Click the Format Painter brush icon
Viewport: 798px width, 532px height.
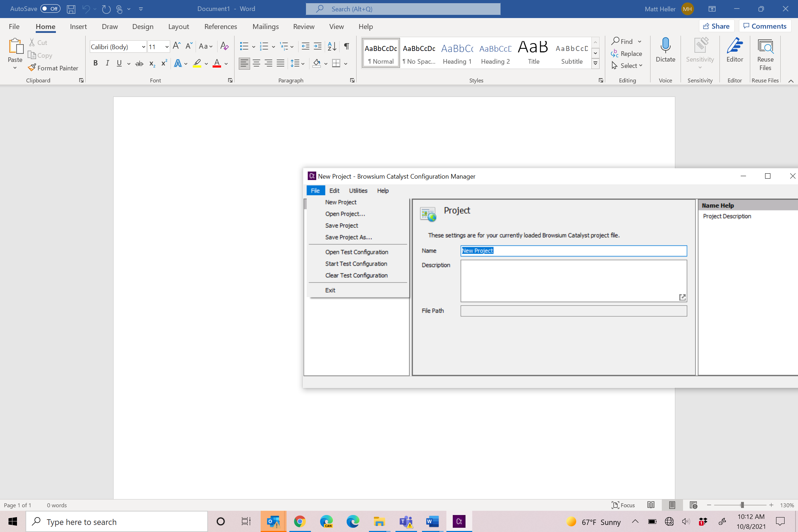(x=32, y=68)
